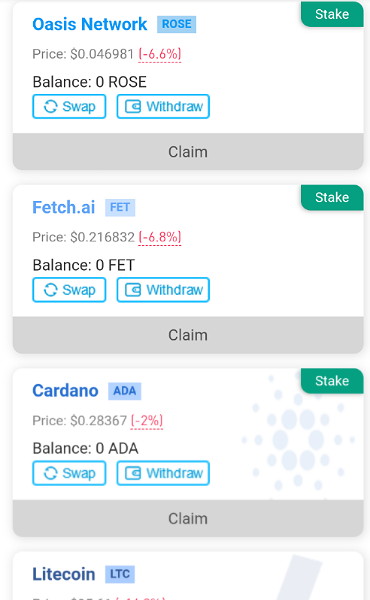The image size is (370, 600).
Task: Open the Litecoin coin title
Action: pyautogui.click(x=64, y=574)
